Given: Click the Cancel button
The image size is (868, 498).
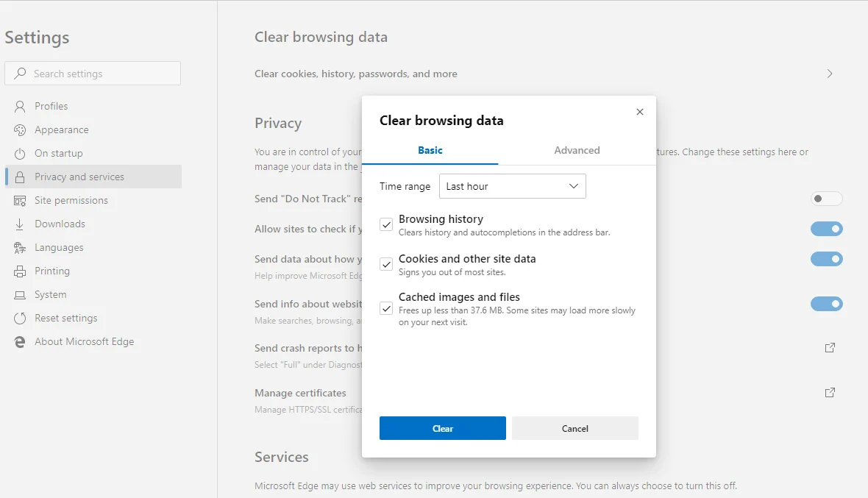Looking at the screenshot, I should [x=575, y=428].
